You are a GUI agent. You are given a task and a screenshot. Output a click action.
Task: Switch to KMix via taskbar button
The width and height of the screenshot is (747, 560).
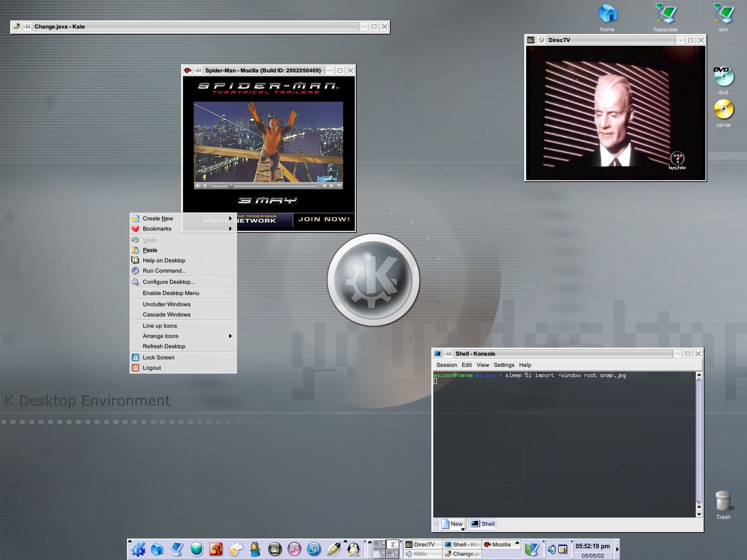[x=423, y=554]
